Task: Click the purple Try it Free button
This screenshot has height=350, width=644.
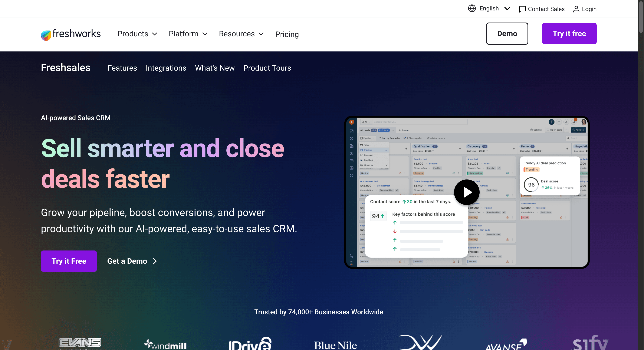Action: (x=69, y=261)
